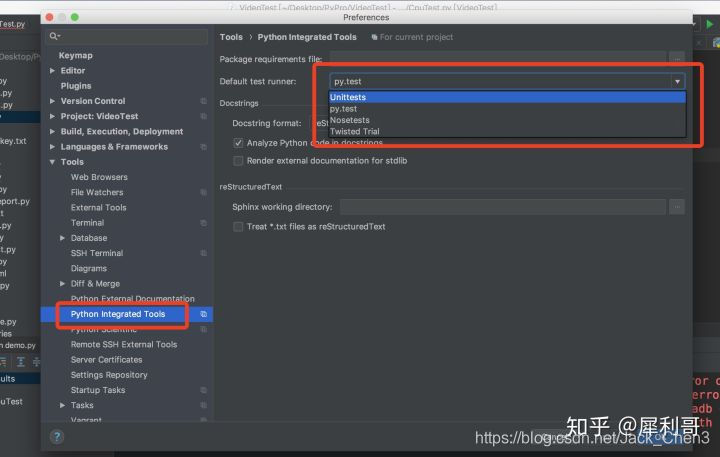Open the Default test runner dropdown arrow

[x=677, y=81]
